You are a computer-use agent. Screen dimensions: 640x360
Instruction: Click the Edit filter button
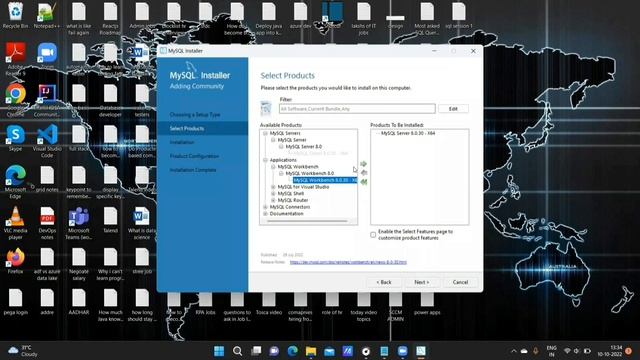click(x=453, y=109)
